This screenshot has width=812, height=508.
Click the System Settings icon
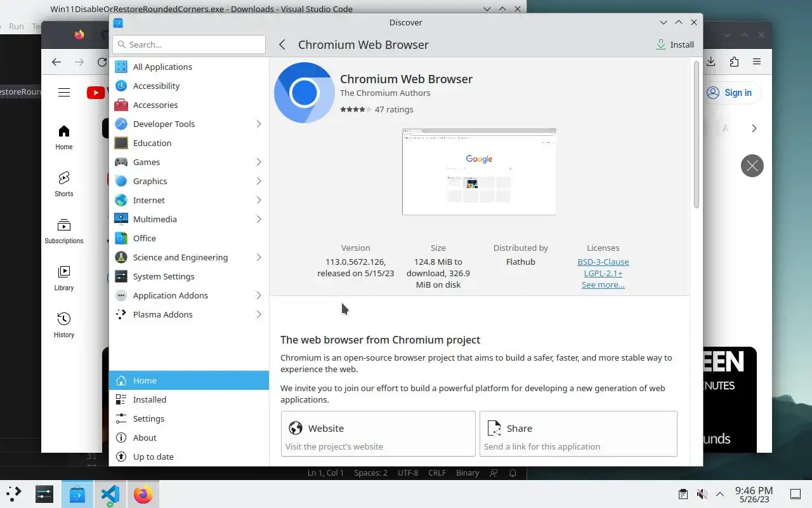pos(121,276)
